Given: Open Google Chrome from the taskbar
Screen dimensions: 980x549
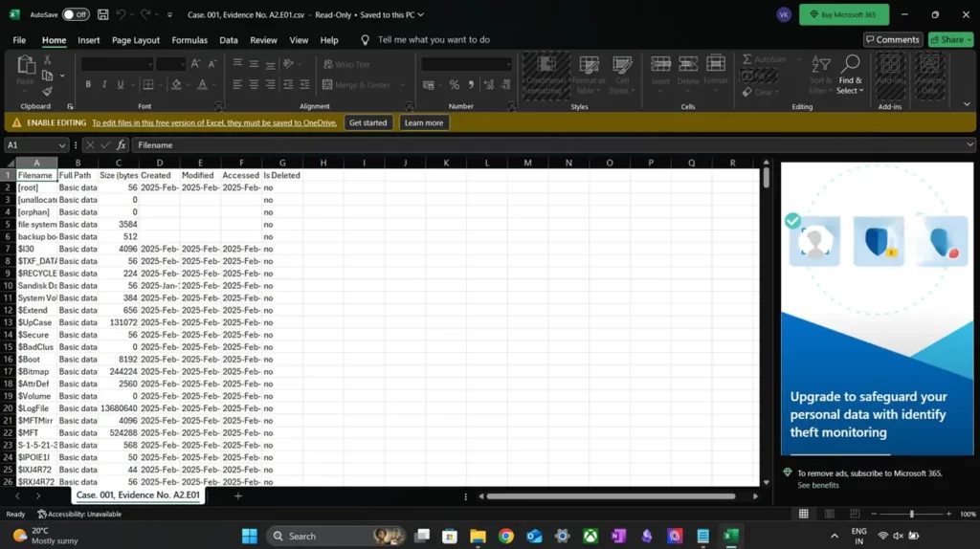Looking at the screenshot, I should (505, 537).
